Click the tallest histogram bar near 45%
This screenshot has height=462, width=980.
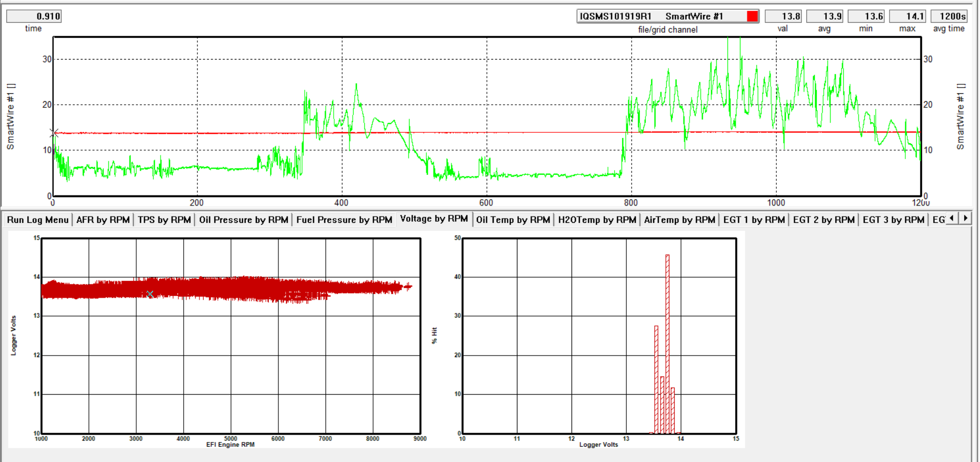tap(667, 344)
